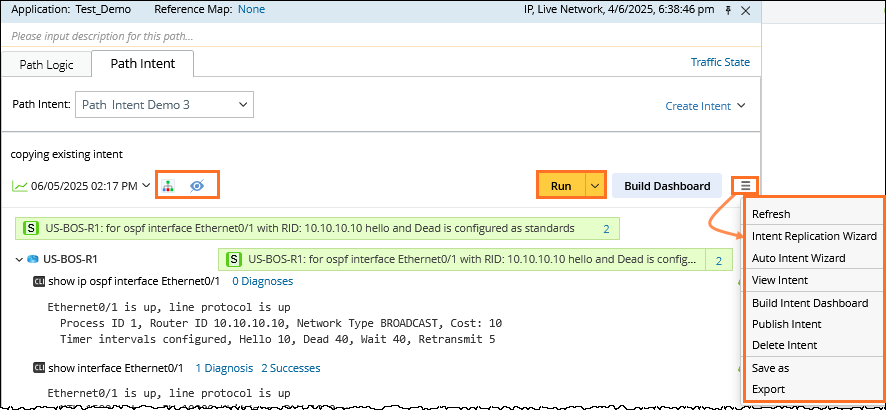Screen dimensions: 886x412
Task: Open the hamburger menu icon
Action: tap(746, 185)
